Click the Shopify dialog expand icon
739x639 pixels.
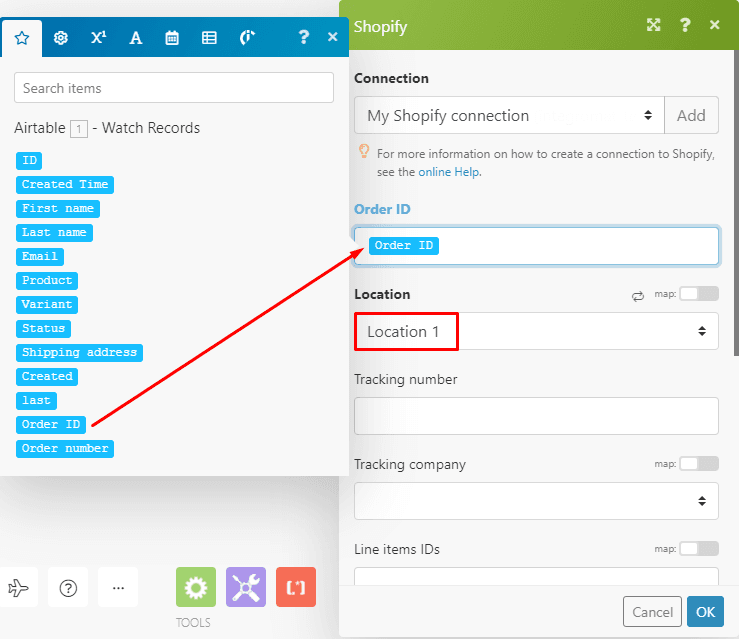click(x=654, y=26)
